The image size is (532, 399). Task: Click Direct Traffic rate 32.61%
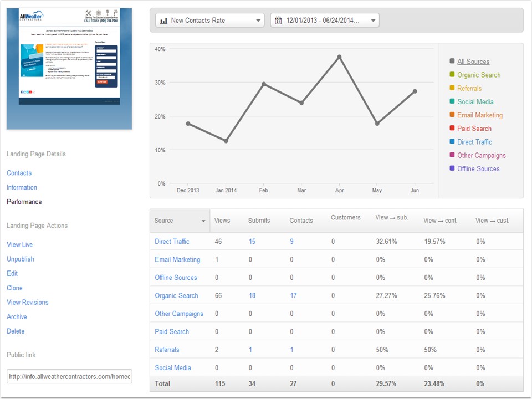coord(386,241)
